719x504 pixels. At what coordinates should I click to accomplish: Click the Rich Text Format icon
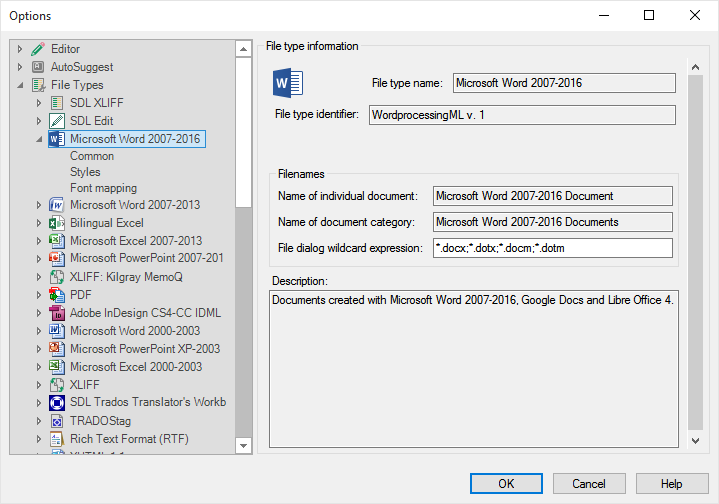(x=56, y=439)
